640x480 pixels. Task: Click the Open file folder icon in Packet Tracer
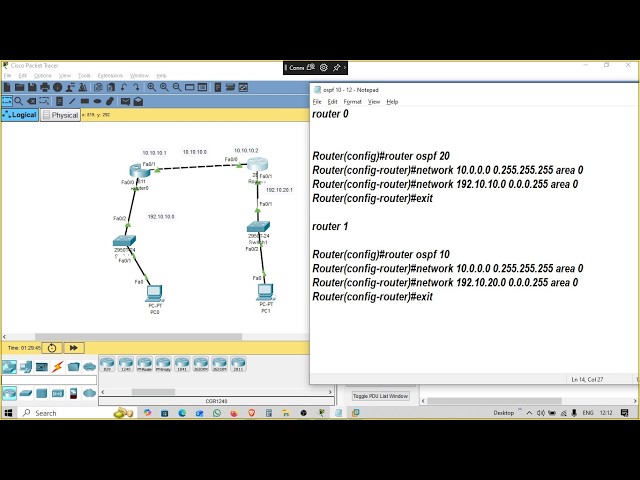pyautogui.click(x=19, y=87)
